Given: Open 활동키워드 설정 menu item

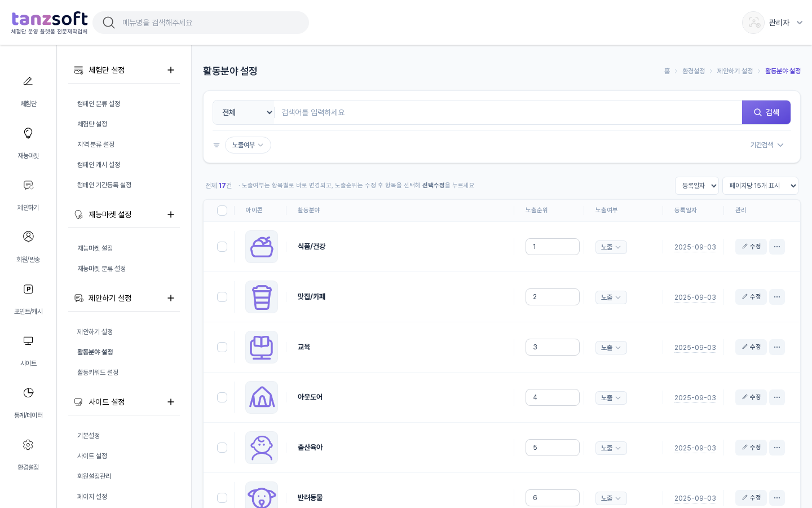Looking at the screenshot, I should (98, 373).
